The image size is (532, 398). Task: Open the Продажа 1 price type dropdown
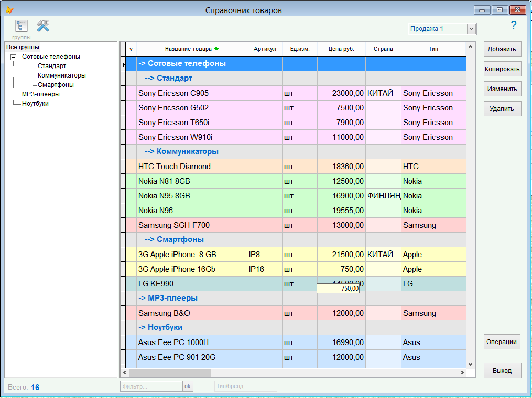coord(471,29)
